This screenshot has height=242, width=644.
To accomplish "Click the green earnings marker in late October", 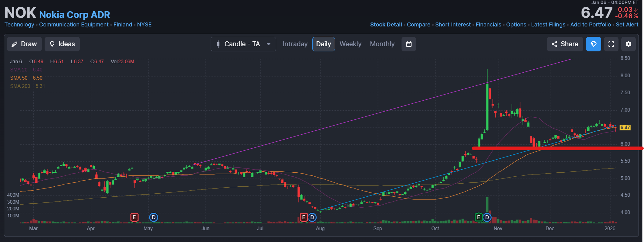I will click(x=478, y=217).
